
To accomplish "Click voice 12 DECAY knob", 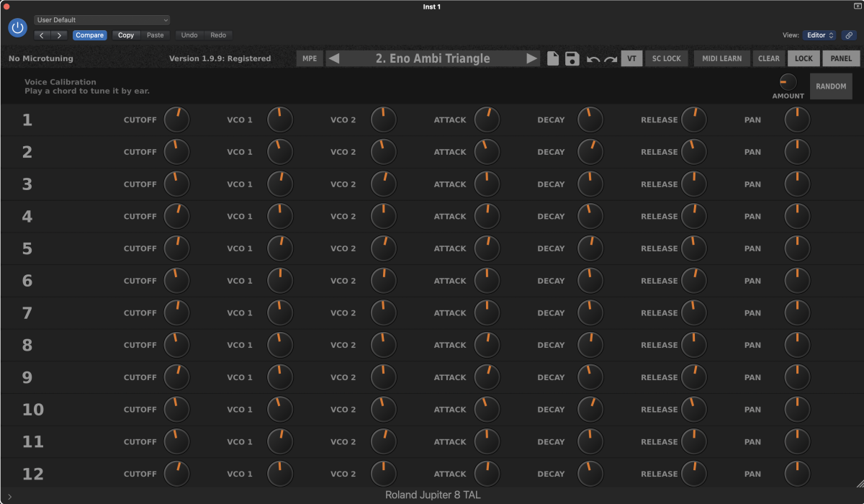I will 590,474.
